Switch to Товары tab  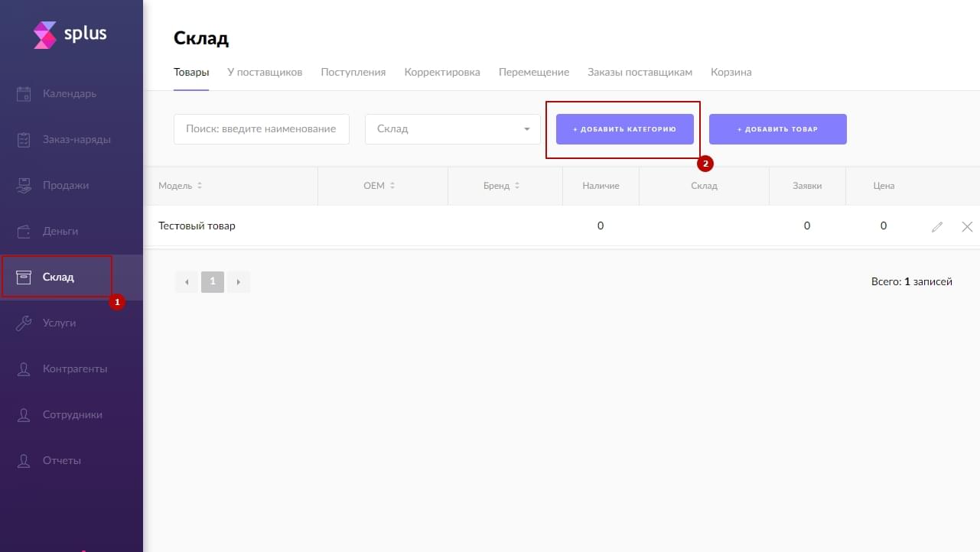(191, 72)
